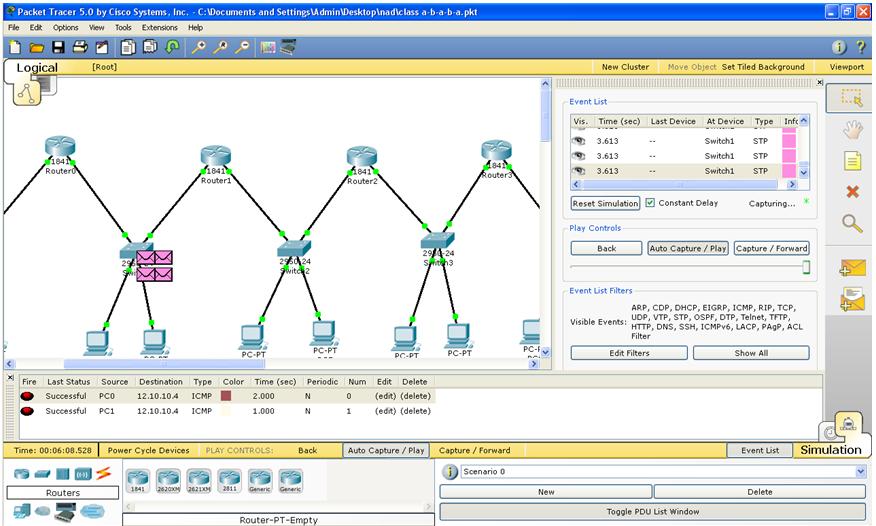Click the Reset Simulation button
Image resolution: width=876 pixels, height=526 pixels.
tap(605, 203)
